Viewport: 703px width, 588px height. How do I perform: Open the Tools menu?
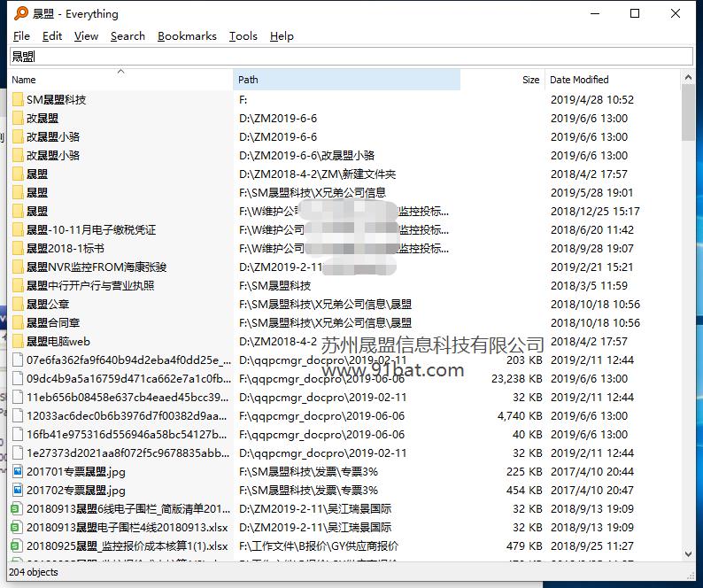[x=243, y=36]
